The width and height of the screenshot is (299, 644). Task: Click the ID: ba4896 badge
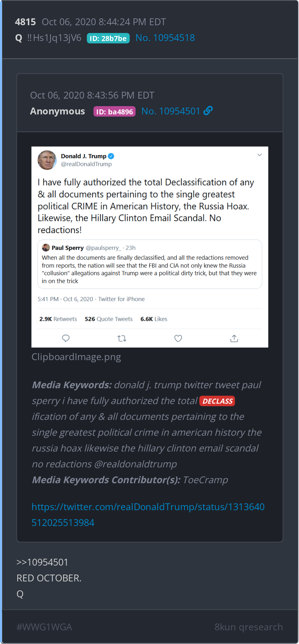[115, 112]
